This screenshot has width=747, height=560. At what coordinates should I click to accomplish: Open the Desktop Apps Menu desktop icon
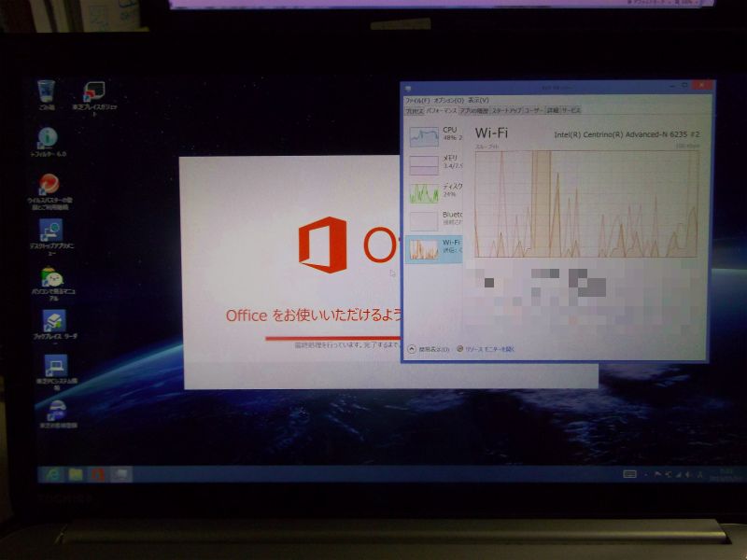(51, 237)
